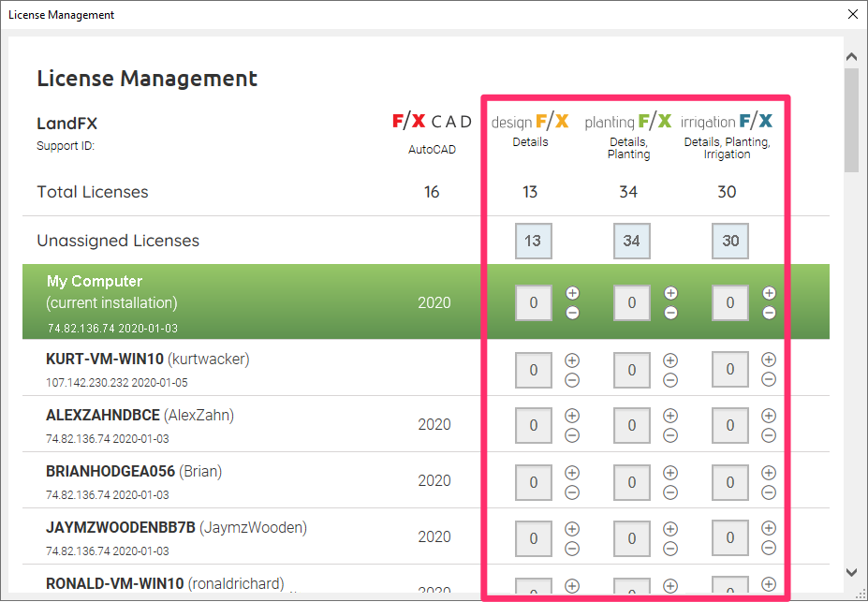Click ALEXZAHNDBCE Planting F/X count field
The height and width of the screenshot is (602, 868).
[x=632, y=425]
